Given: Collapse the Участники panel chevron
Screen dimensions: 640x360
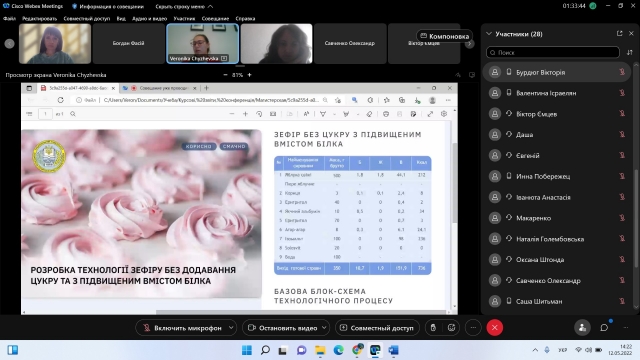Looking at the screenshot, I should (489, 34).
